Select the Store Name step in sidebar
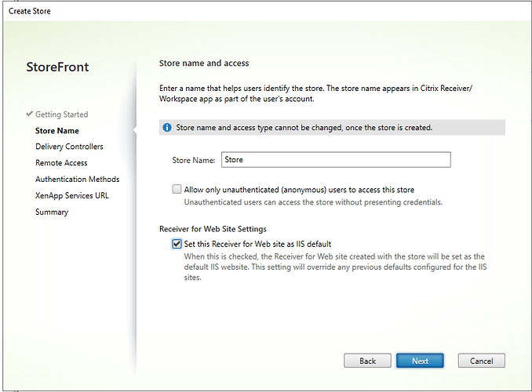The height and width of the screenshot is (392, 532). coord(56,131)
